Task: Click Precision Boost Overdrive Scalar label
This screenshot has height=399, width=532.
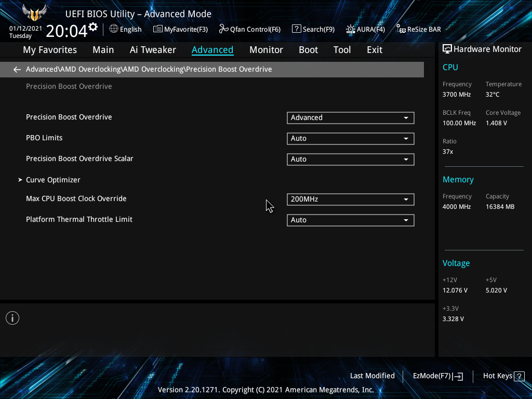Action: pos(79,158)
